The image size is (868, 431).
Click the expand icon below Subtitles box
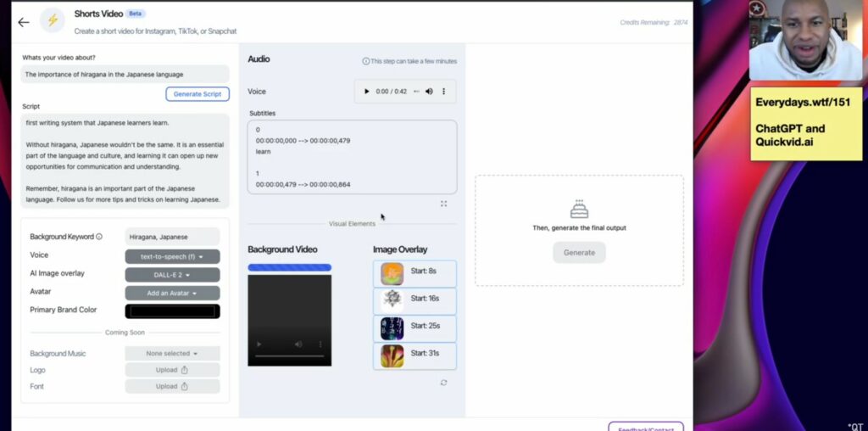tap(443, 204)
